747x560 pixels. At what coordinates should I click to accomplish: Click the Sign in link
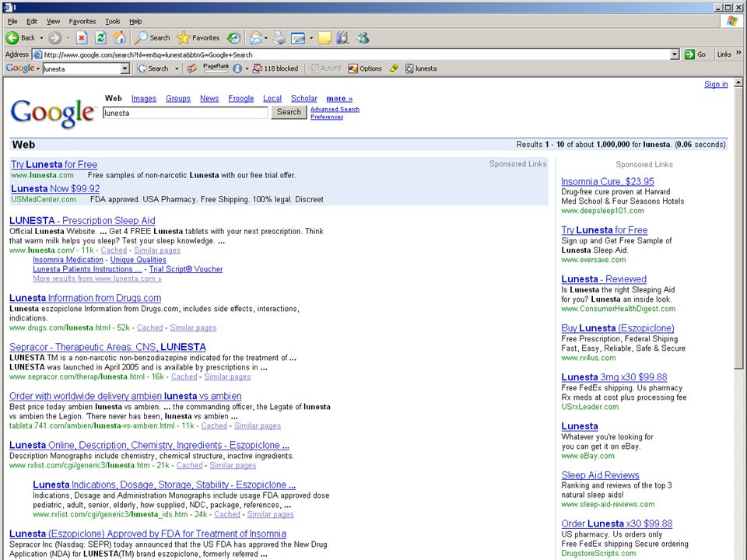tap(716, 84)
